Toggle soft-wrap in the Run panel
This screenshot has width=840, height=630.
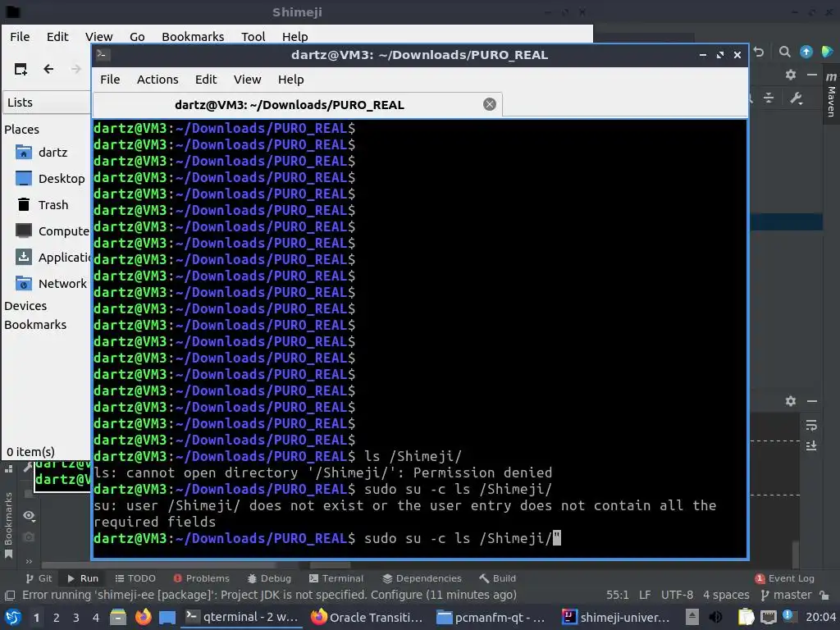pyautogui.click(x=811, y=426)
